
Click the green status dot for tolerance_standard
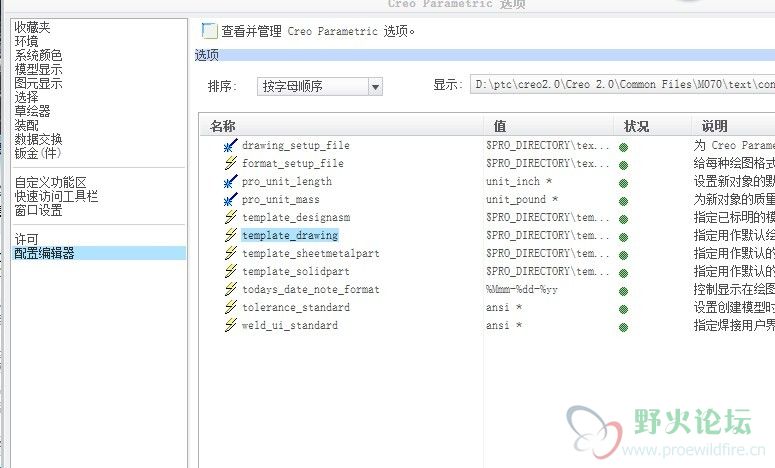pyautogui.click(x=623, y=309)
